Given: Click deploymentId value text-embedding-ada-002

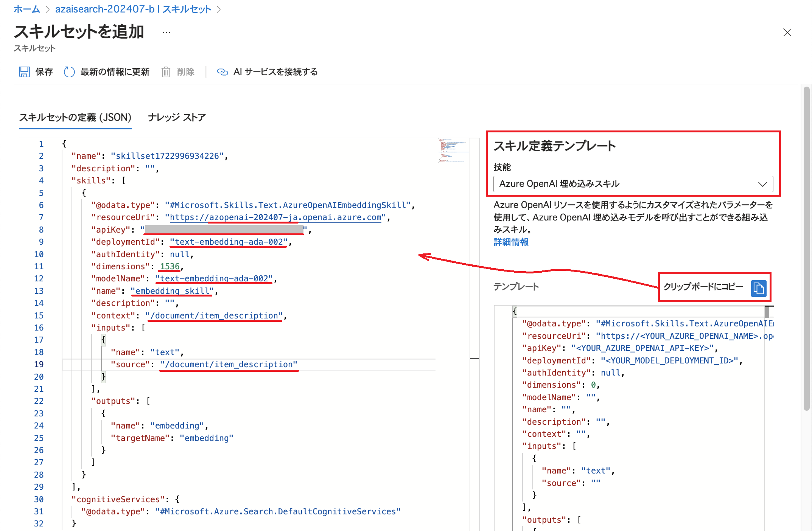Looking at the screenshot, I should [229, 242].
